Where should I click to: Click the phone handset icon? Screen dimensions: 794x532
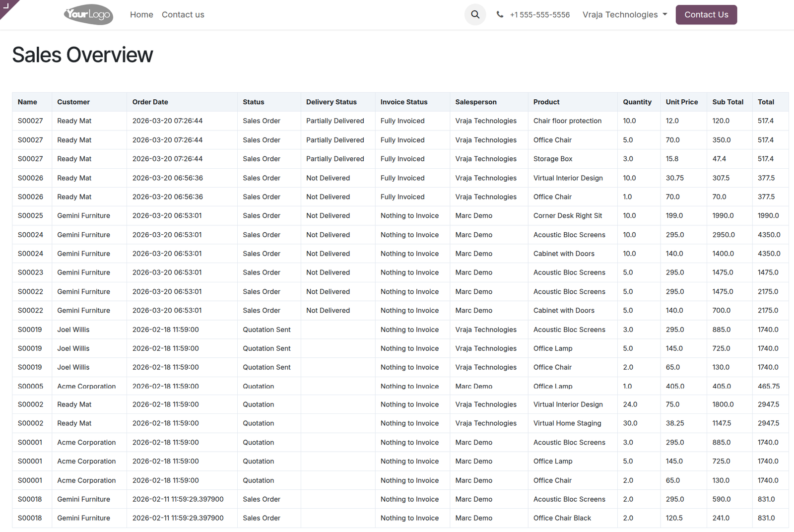[x=500, y=14]
